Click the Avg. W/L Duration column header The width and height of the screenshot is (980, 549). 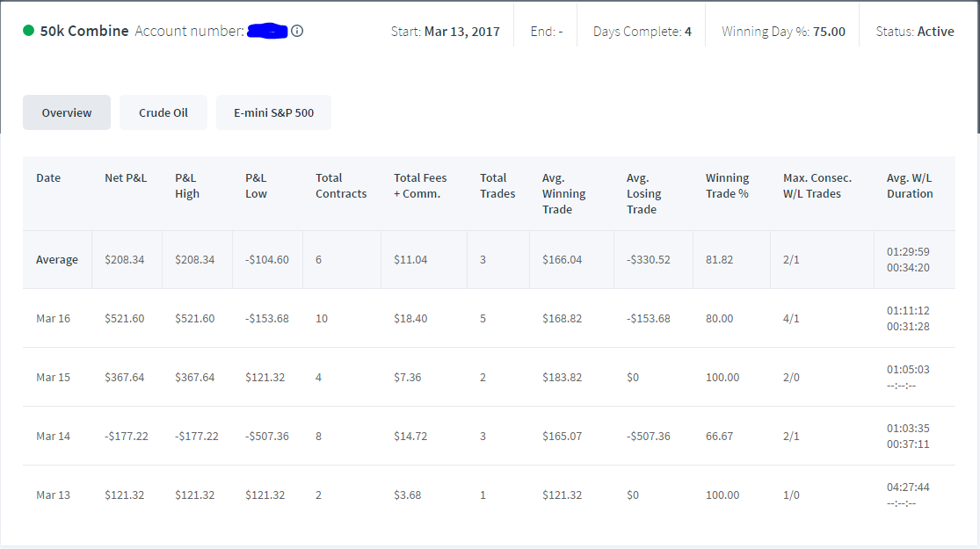click(x=910, y=185)
